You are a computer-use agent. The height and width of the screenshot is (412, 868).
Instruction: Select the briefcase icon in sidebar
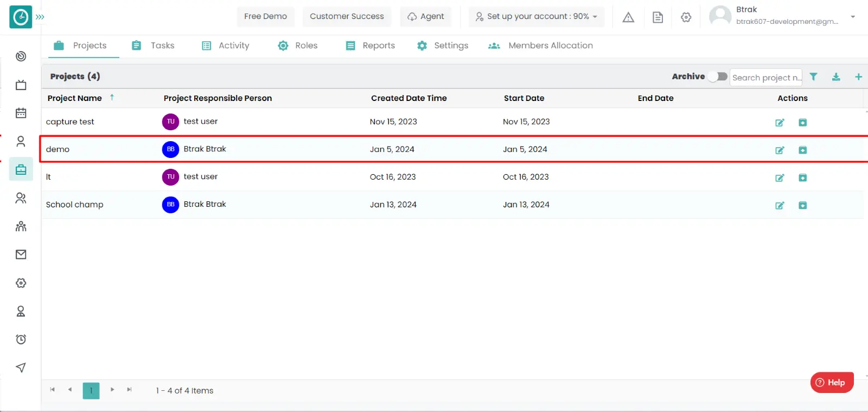tap(21, 170)
